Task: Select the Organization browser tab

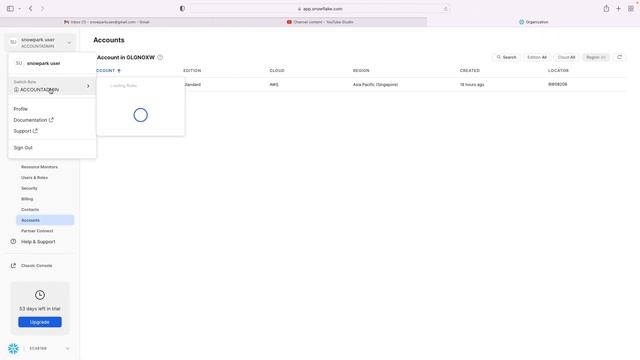Action: click(533, 22)
